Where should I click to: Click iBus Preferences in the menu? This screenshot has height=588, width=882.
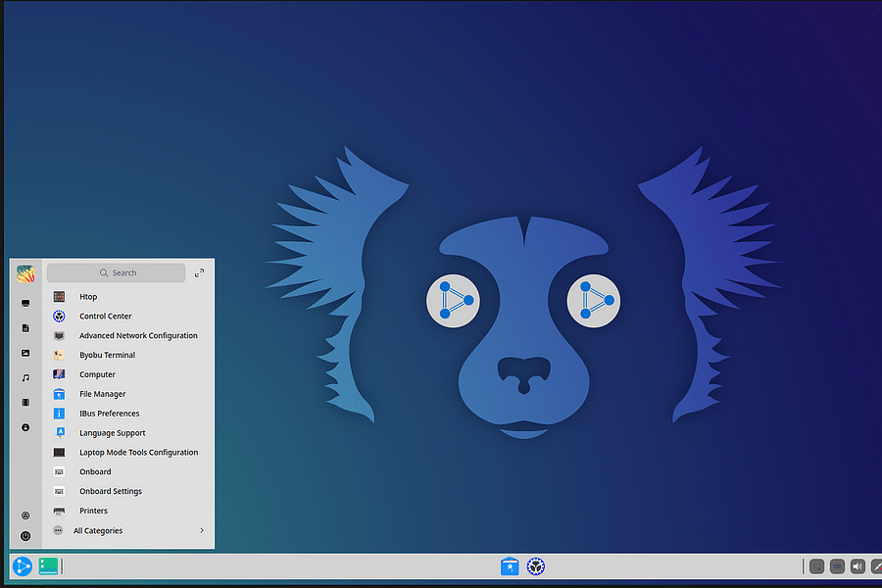coord(109,413)
